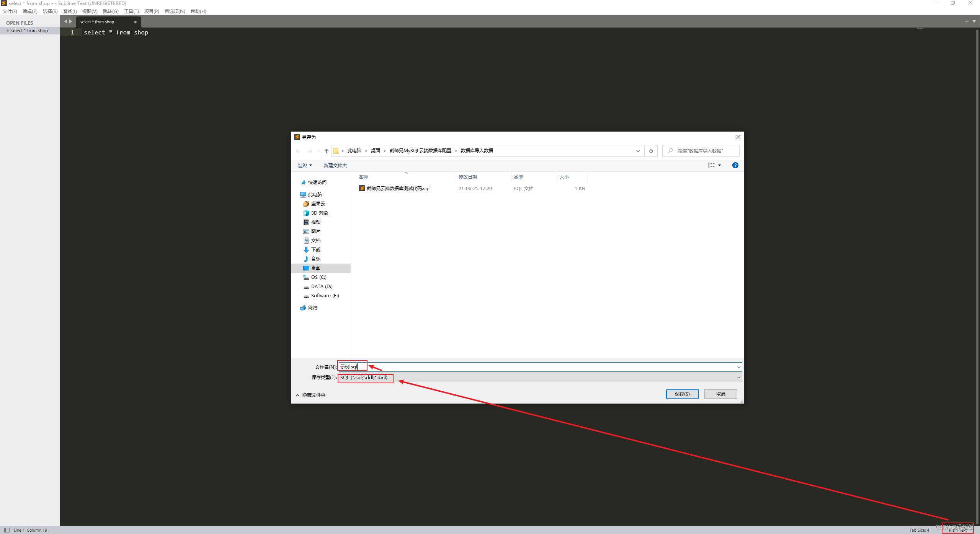Open Sublime 选择(S) menu
This screenshot has width=980, height=534.
50,11
